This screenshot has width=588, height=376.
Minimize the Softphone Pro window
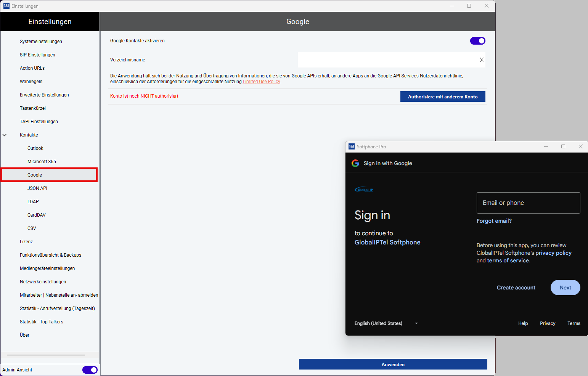546,146
